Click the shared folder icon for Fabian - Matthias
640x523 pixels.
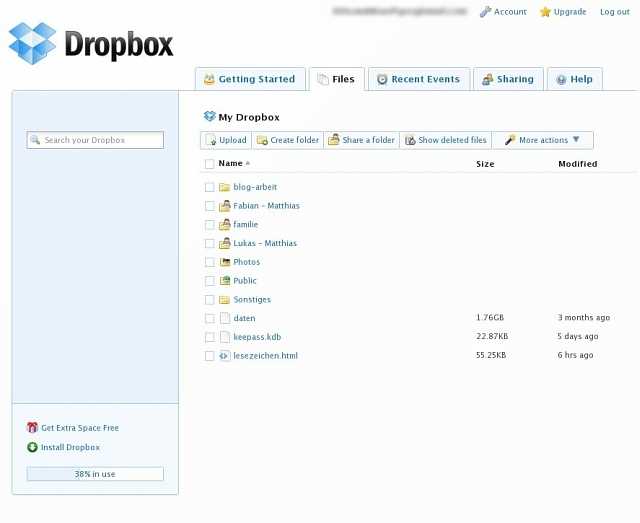click(224, 206)
